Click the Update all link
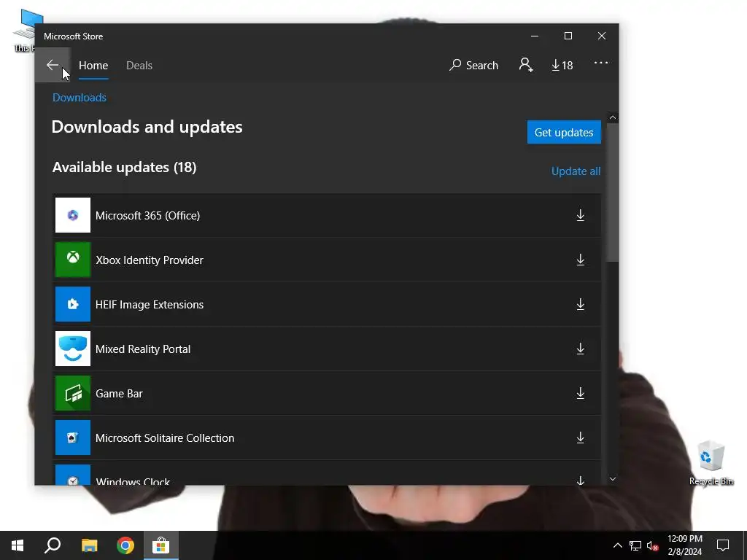This screenshot has width=747, height=560. tap(576, 171)
